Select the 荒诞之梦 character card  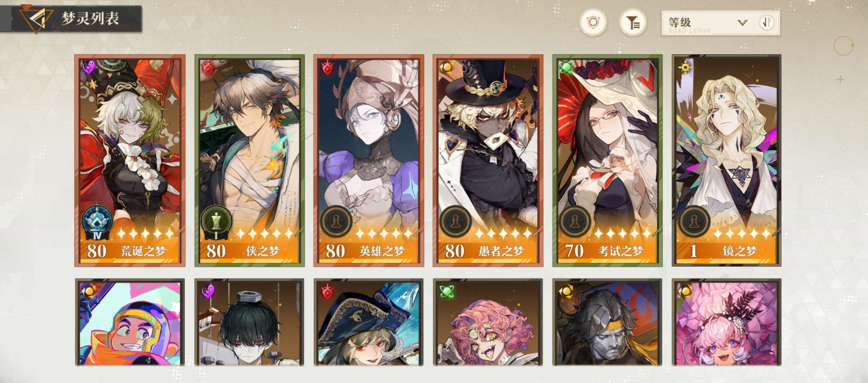[x=130, y=161]
